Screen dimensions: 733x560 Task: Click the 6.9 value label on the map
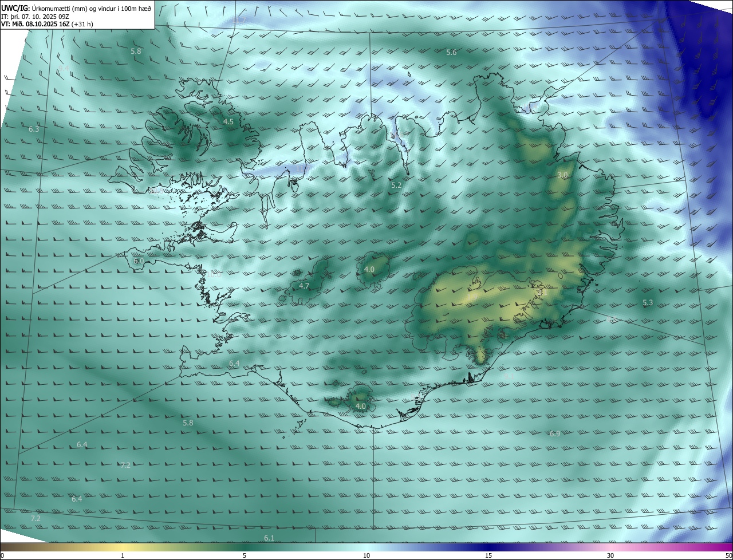point(555,434)
